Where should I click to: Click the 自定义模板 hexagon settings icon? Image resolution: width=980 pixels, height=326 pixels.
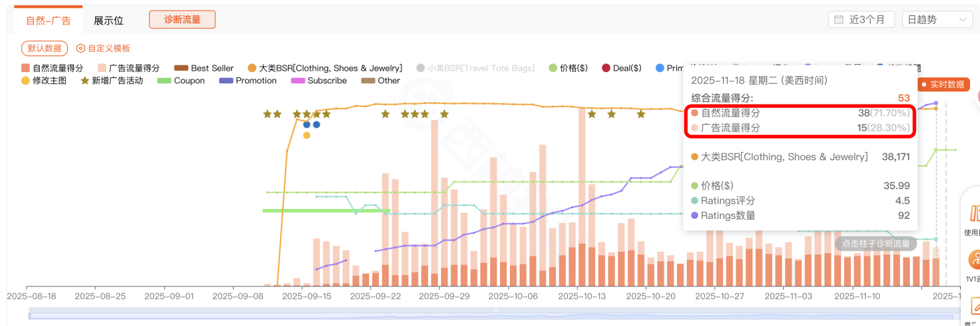(81, 48)
